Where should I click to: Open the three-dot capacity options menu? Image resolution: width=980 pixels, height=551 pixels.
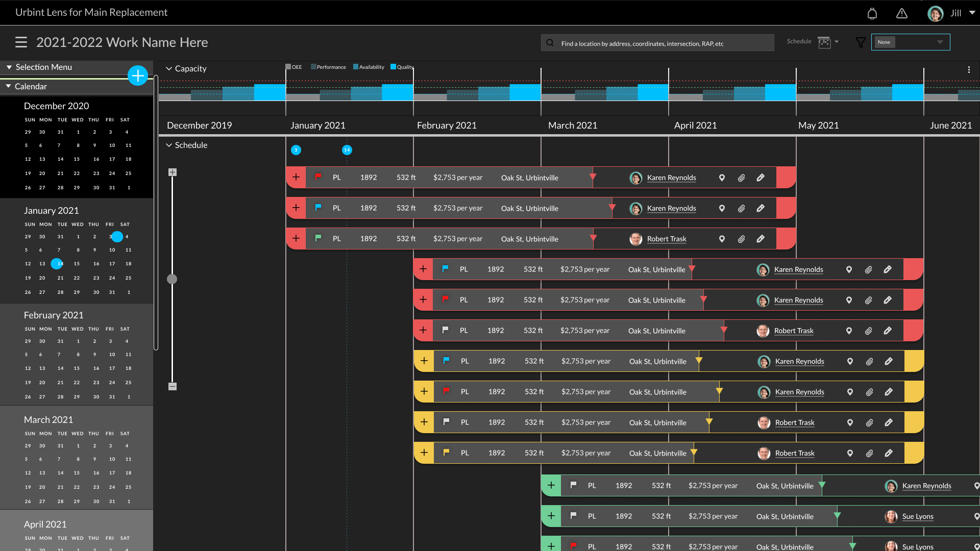pos(969,70)
